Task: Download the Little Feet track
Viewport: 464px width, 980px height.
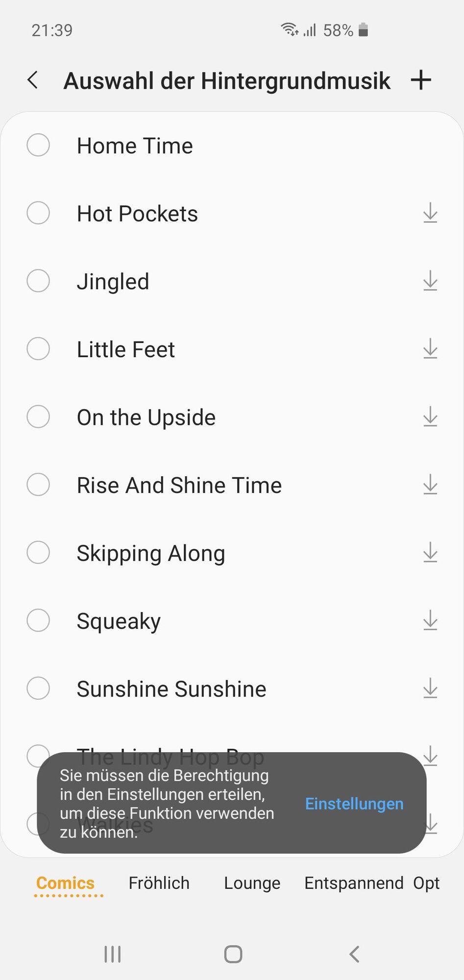Action: pos(430,349)
